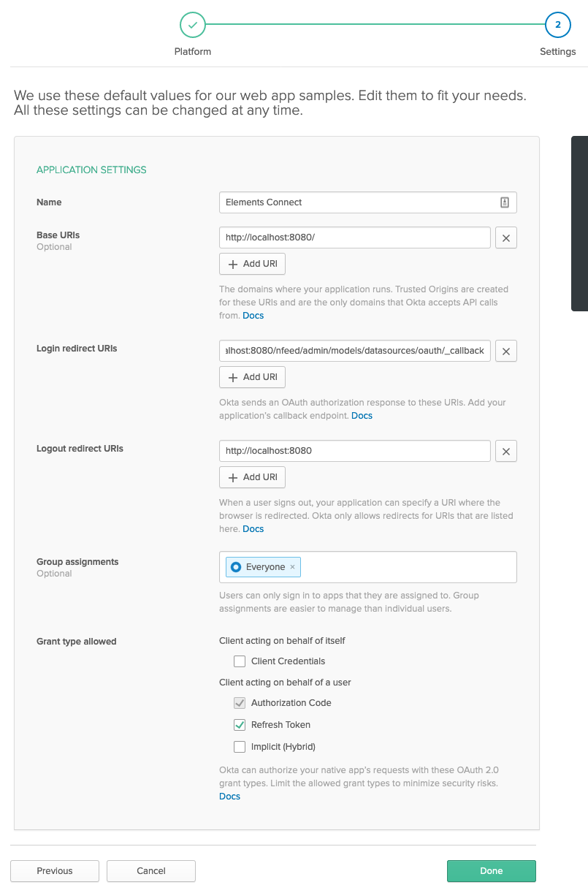Remove Everyone from group assignments
The image size is (588, 893).
(x=293, y=567)
